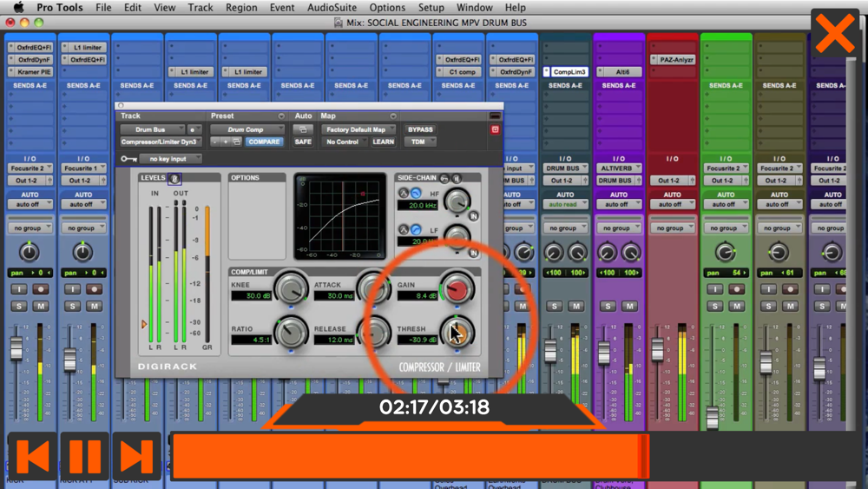The width and height of the screenshot is (868, 489).
Task: Solo the Kramer PIE track
Action: pyautogui.click(x=19, y=307)
